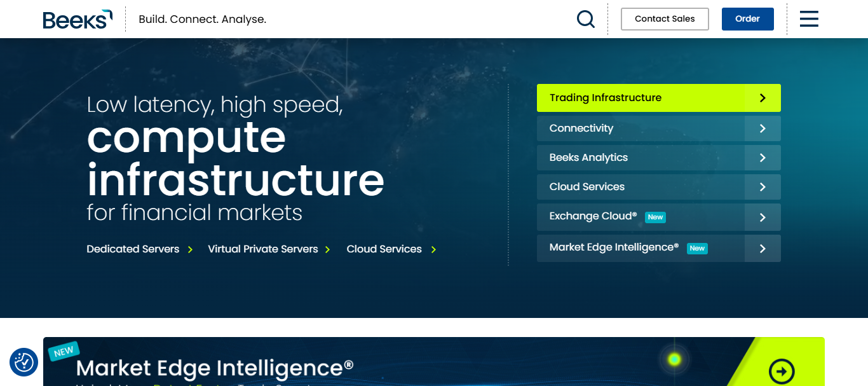Click 'for financial markets' text
This screenshot has width=868, height=386.
[194, 212]
